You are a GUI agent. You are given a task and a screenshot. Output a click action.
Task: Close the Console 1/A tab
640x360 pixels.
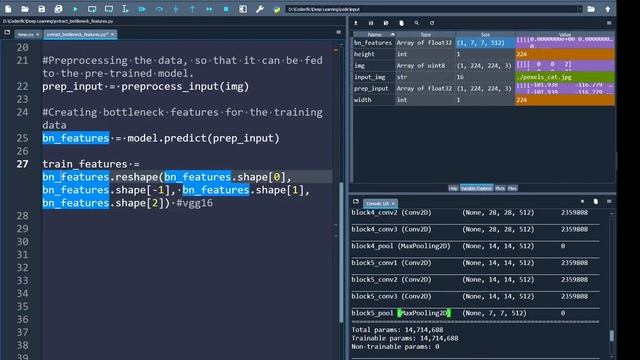click(x=393, y=203)
